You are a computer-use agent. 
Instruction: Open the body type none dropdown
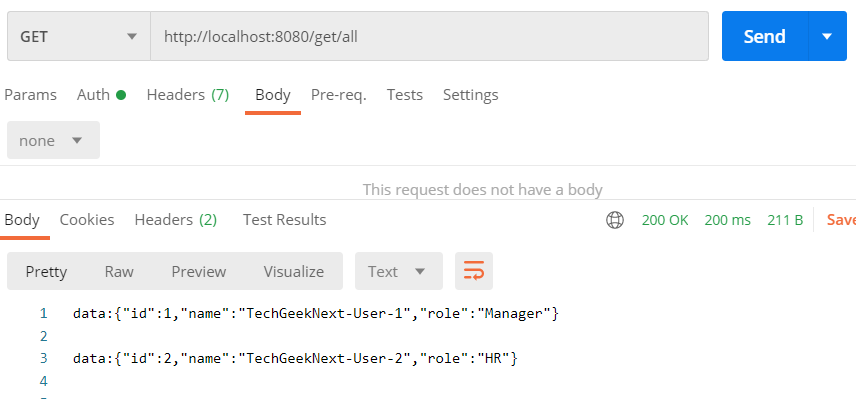coord(54,140)
